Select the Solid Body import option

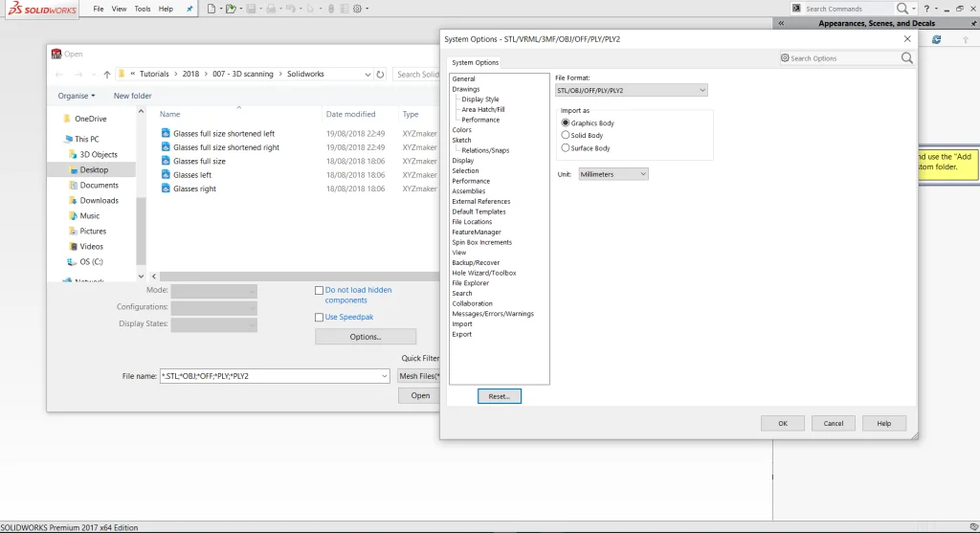pos(566,136)
